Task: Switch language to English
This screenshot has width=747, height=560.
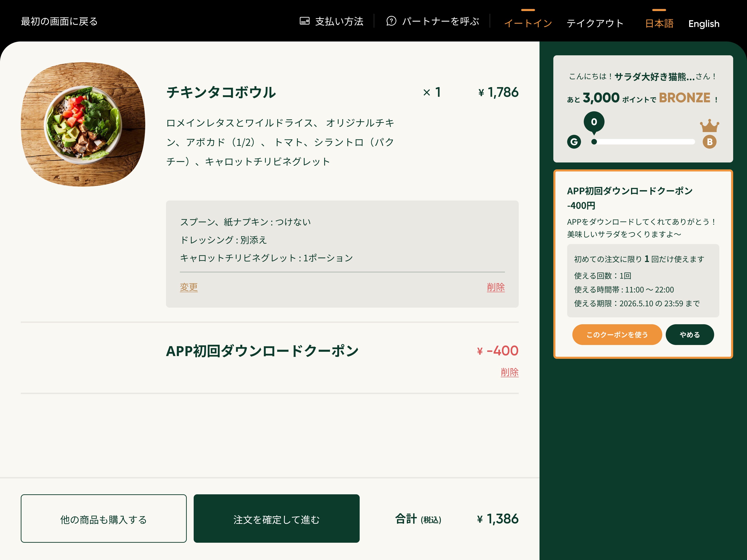Action: tap(704, 24)
